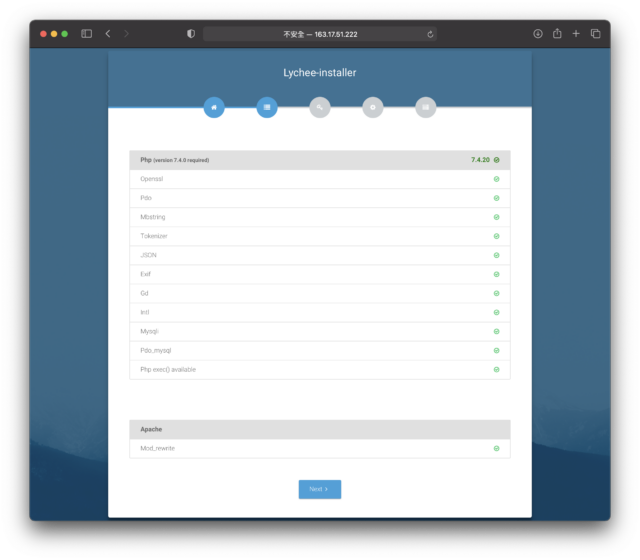640x560 pixels.
Task: Click the Intl row label
Action: (x=144, y=312)
